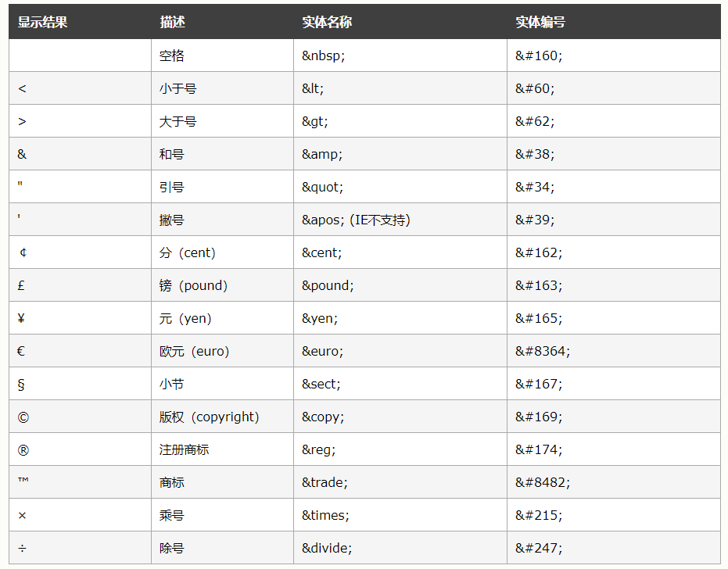Click the section § symbol

tap(21, 385)
